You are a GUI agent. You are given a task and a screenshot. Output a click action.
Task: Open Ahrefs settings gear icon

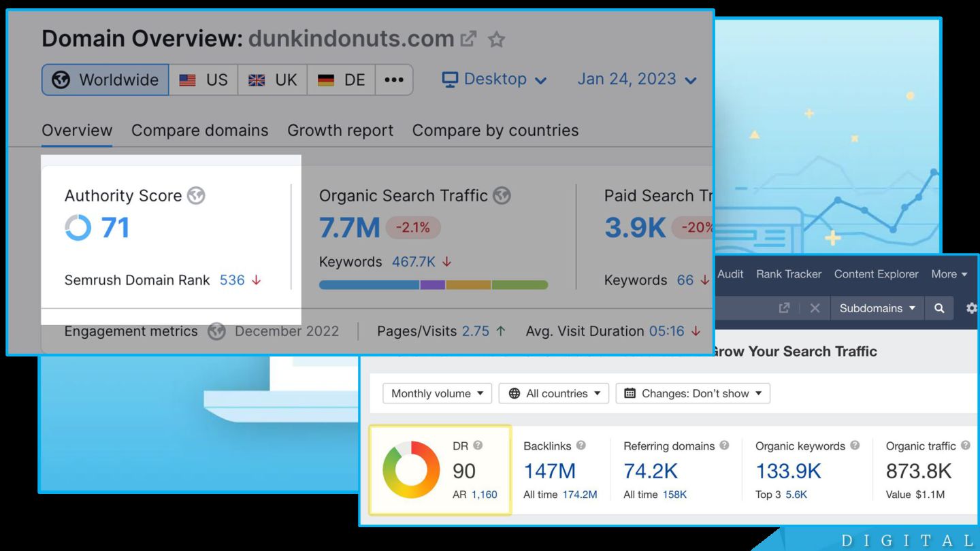[x=972, y=308]
